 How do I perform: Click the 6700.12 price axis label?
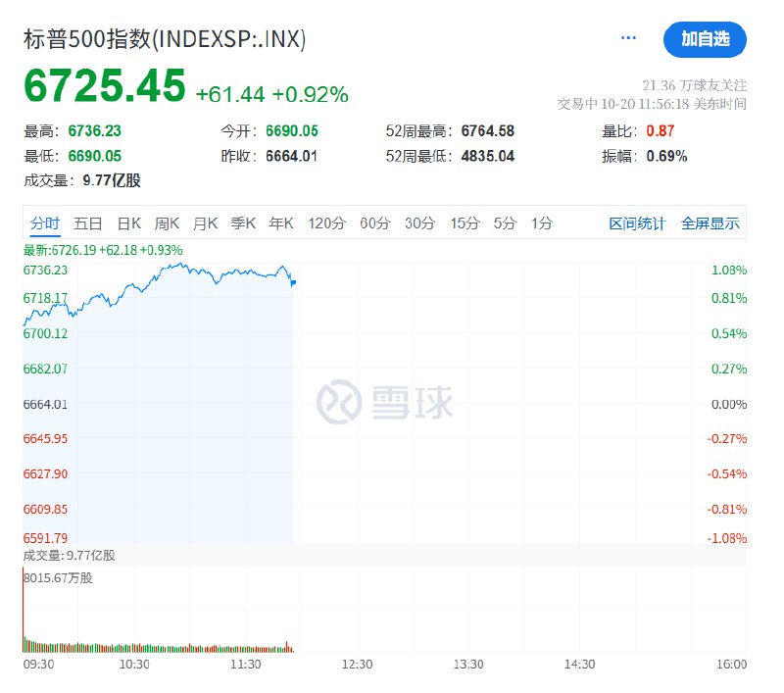pos(45,333)
